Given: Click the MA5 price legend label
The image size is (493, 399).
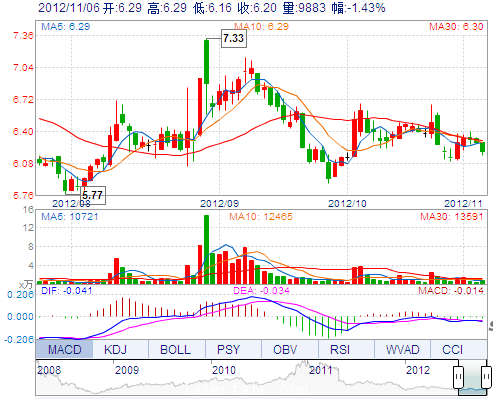Looking at the screenshot, I should click(x=66, y=27).
